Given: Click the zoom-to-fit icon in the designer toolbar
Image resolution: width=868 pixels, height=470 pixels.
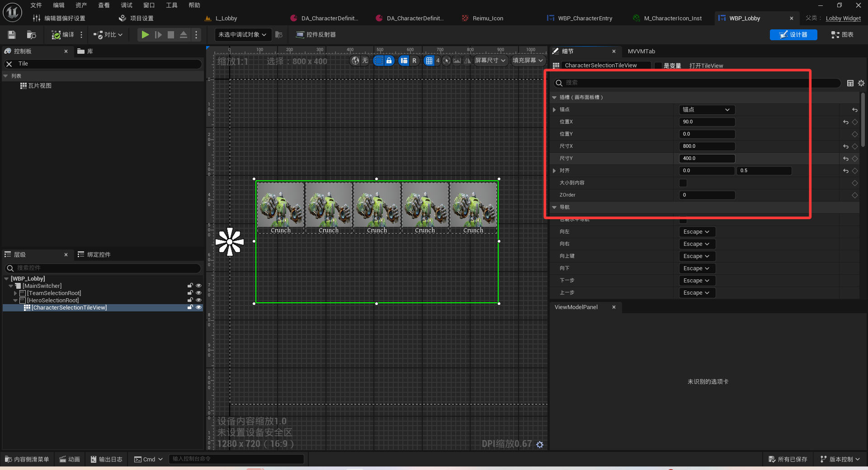Looking at the screenshot, I should [x=447, y=61].
